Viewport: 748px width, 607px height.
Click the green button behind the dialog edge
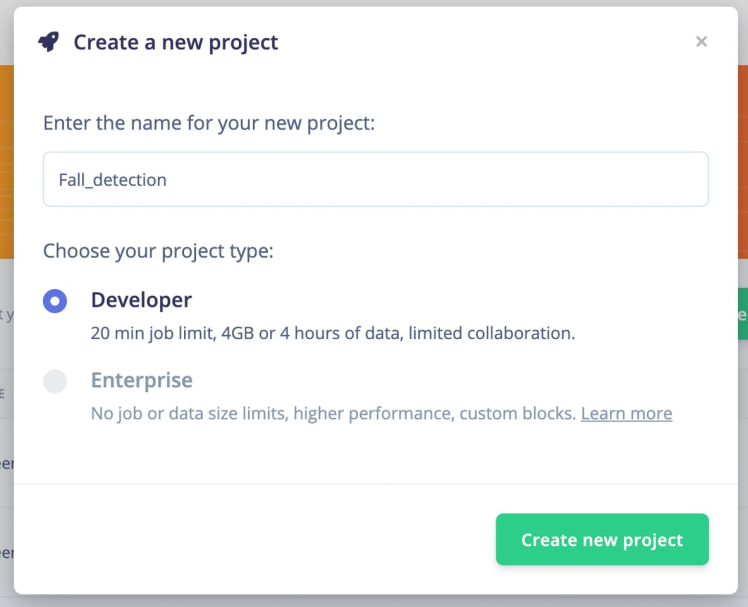click(742, 314)
